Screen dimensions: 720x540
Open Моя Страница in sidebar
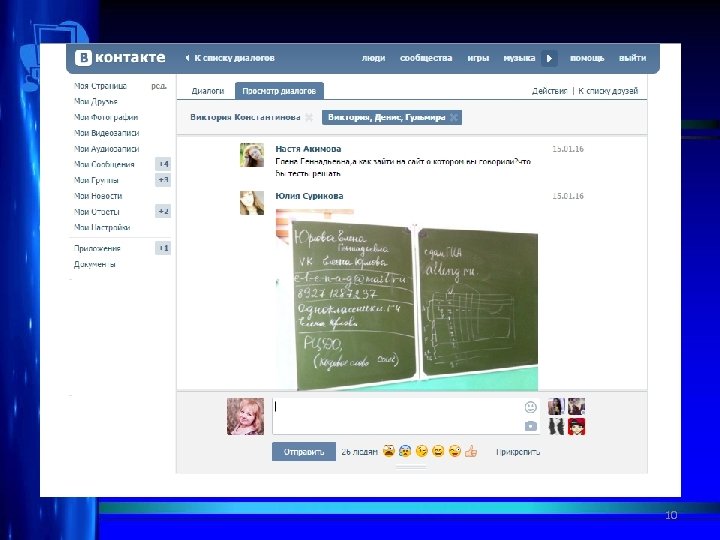point(100,86)
